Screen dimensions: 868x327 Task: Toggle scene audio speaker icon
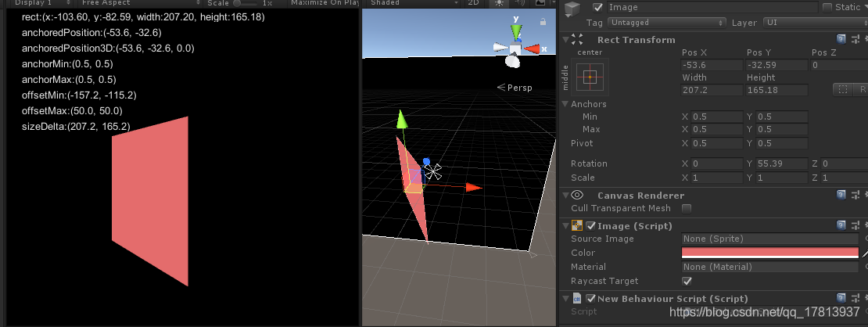(x=520, y=3)
